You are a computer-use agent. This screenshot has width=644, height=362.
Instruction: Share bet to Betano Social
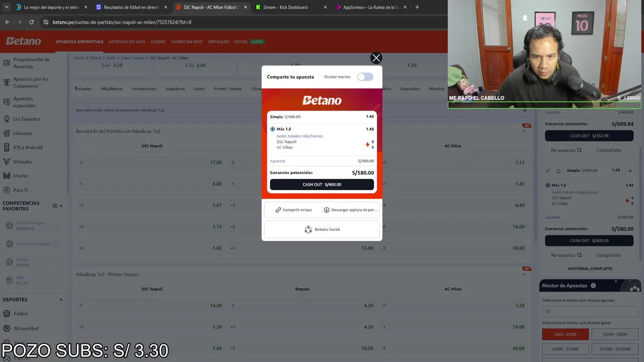click(x=322, y=229)
